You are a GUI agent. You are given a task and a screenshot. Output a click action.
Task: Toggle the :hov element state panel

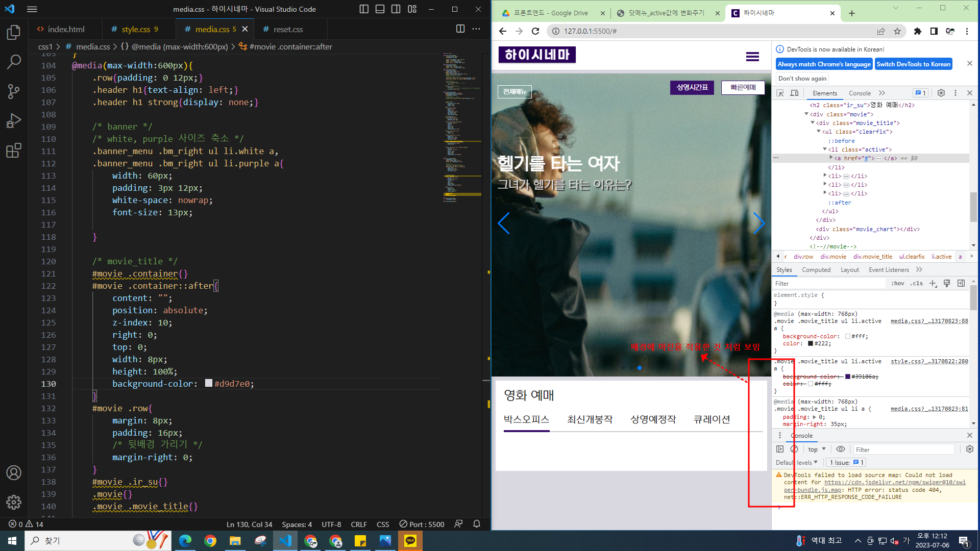click(897, 284)
